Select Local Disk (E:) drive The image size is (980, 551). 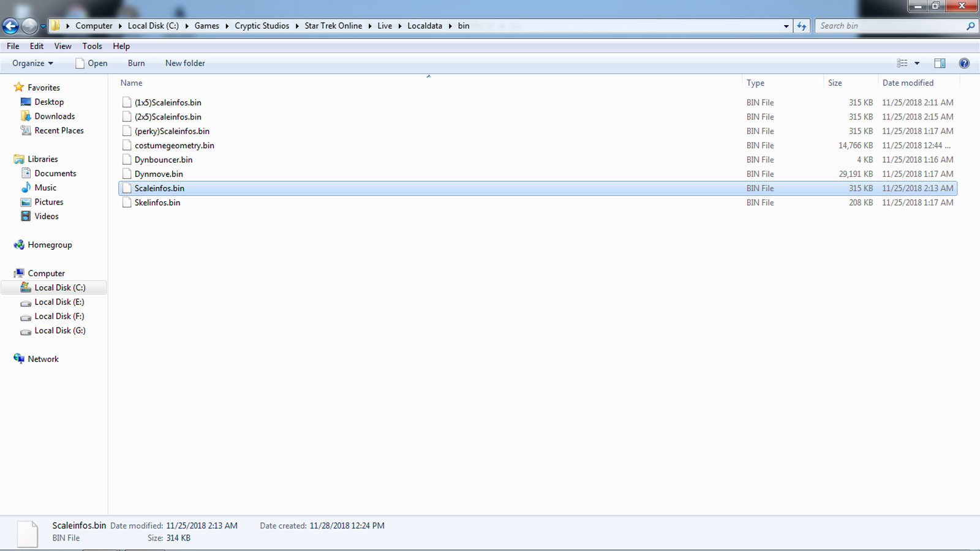click(x=59, y=302)
